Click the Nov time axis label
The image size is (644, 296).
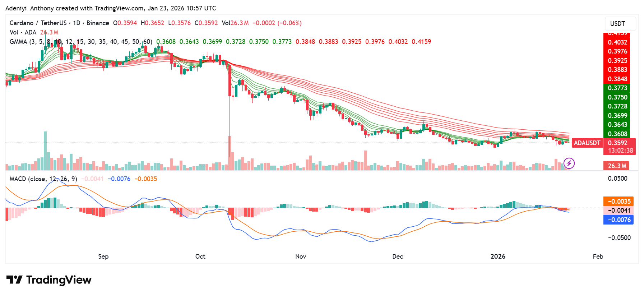pos(301,256)
